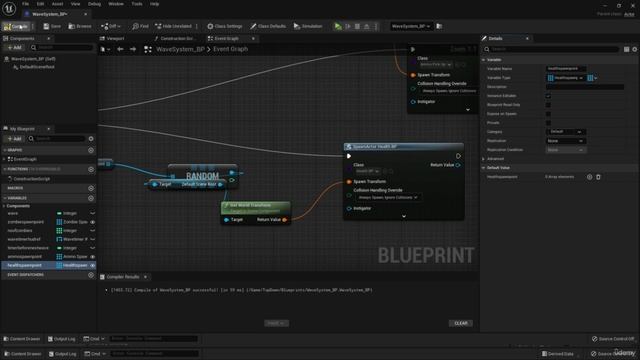
Task: Expand the Components variable category
Action: [4, 206]
